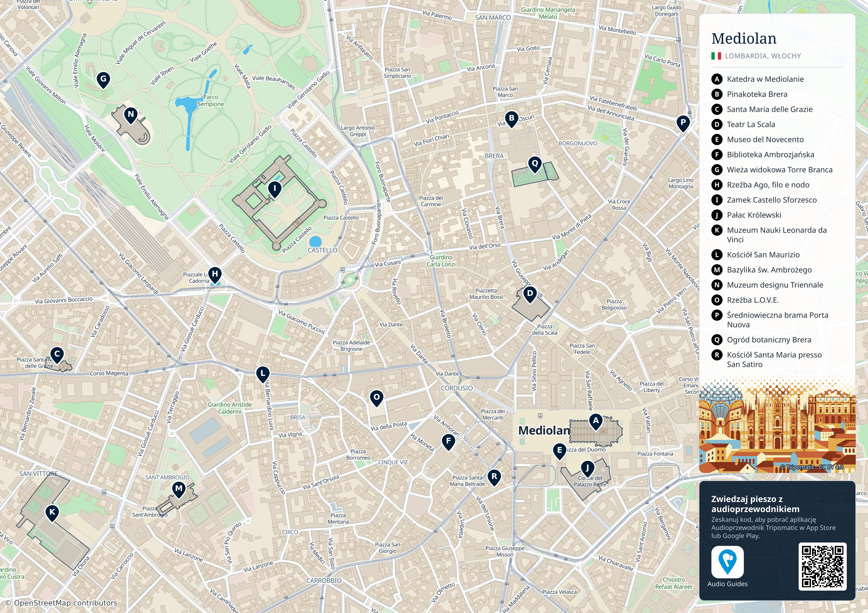868x613 pixels.
Task: Click the CORDUSIO label on the map
Action: 457,388
